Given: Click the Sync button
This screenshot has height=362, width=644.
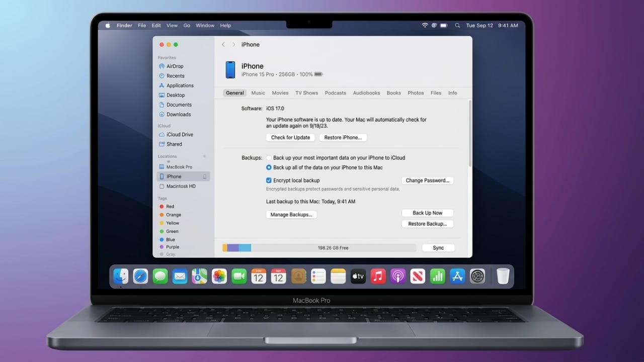Looking at the screenshot, I should tap(438, 248).
